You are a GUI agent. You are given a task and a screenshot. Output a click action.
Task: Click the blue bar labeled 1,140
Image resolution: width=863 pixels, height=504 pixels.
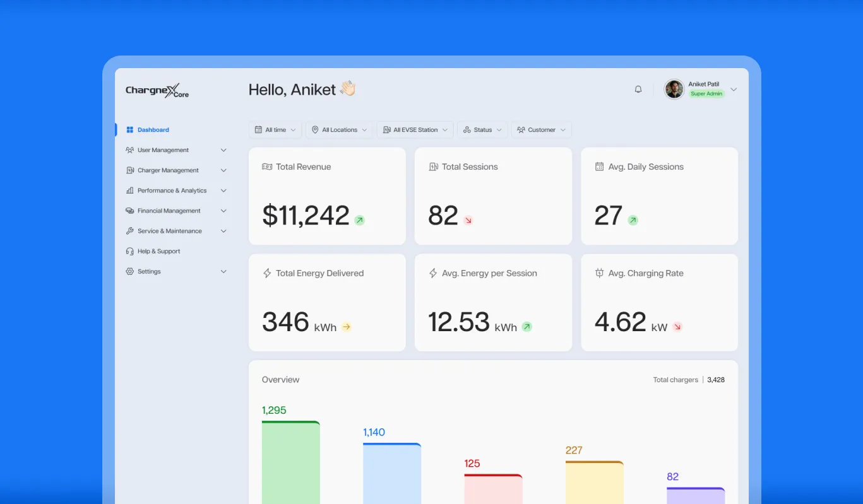(x=392, y=473)
